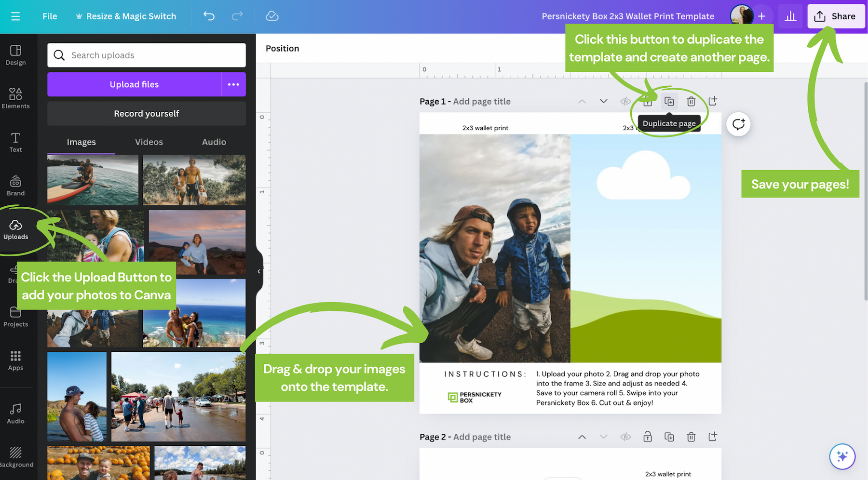The width and height of the screenshot is (868, 480).
Task: Open upload options three-dot menu
Action: pyautogui.click(x=233, y=84)
